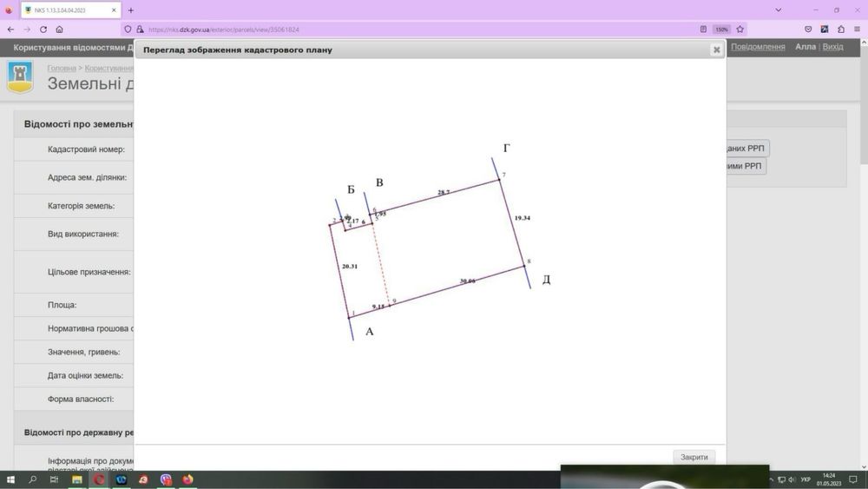Open Viber from the taskbar
Viewport: 868px width, 489px height.
(166, 479)
